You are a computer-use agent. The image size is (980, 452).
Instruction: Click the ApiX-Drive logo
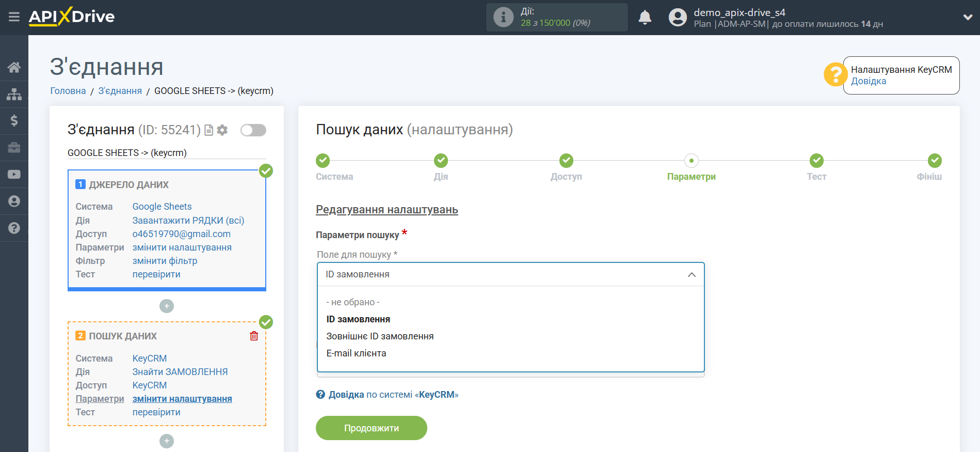(x=72, y=17)
